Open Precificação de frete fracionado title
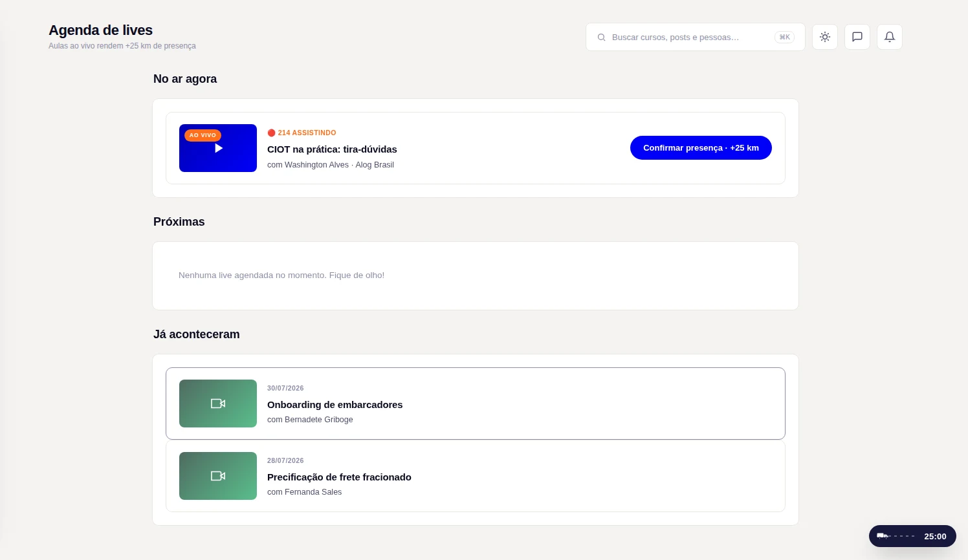This screenshot has height=560, width=968. click(339, 477)
